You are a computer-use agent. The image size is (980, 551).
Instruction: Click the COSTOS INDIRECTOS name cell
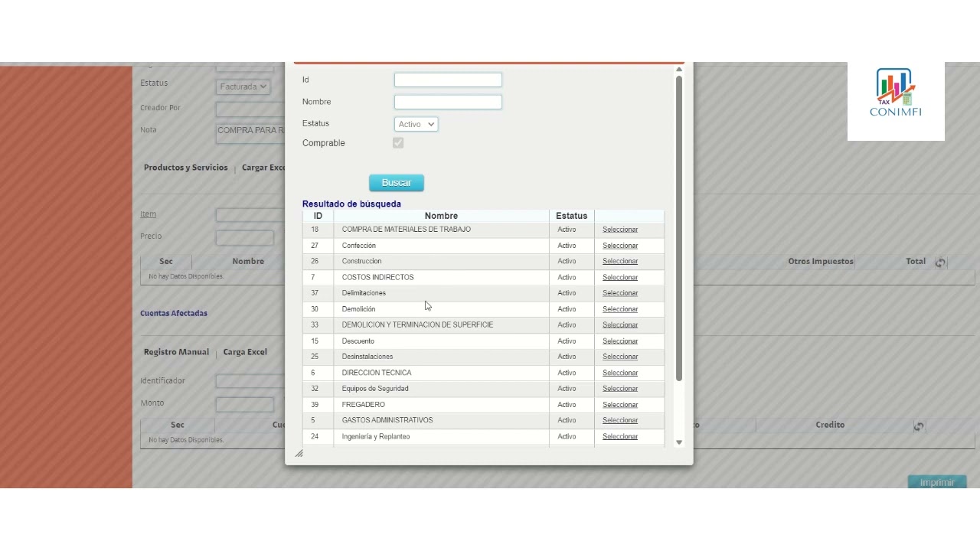[441, 277]
